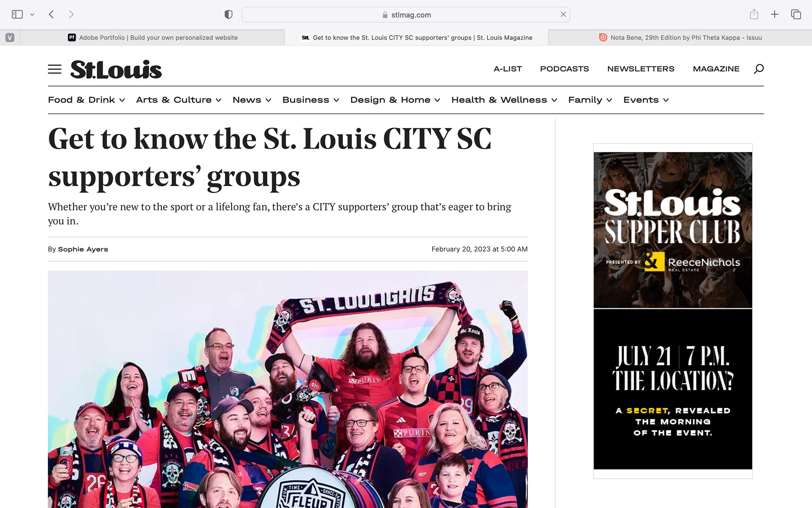Clear the address bar with the X
The image size is (812, 508).
[563, 14]
